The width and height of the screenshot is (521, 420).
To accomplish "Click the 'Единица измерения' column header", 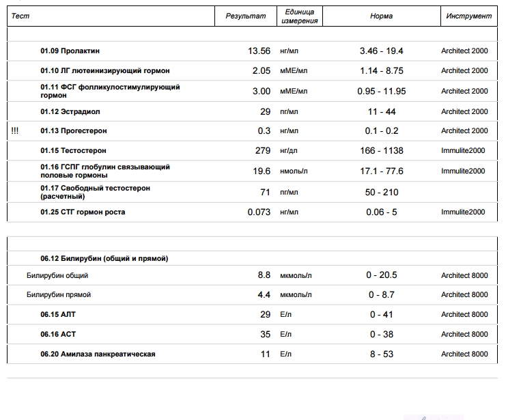I will 299,16.
